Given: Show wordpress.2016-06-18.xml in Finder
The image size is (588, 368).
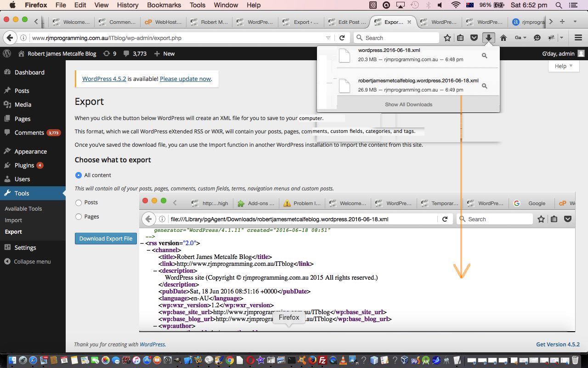Looking at the screenshot, I should [484, 56].
